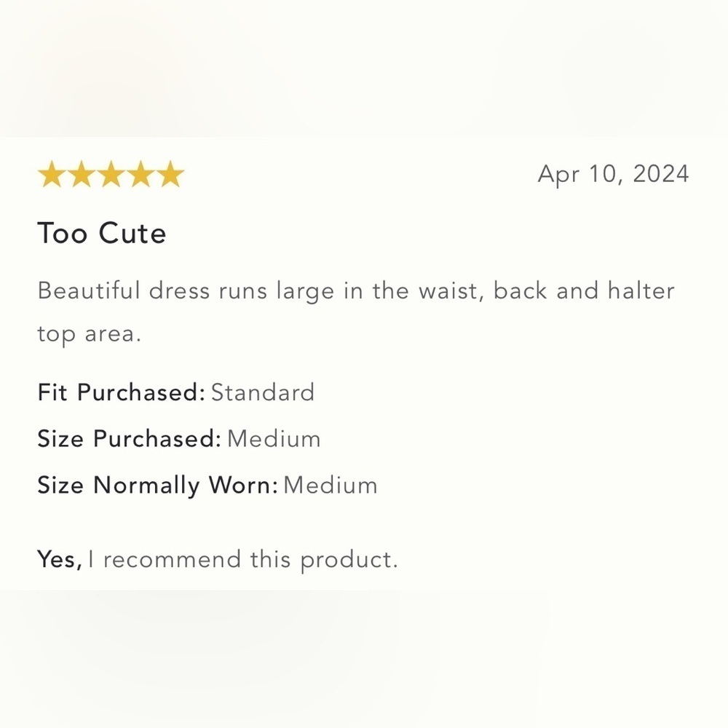The width and height of the screenshot is (728, 728).
Task: Click the 'top area.' second review line
Action: (89, 334)
